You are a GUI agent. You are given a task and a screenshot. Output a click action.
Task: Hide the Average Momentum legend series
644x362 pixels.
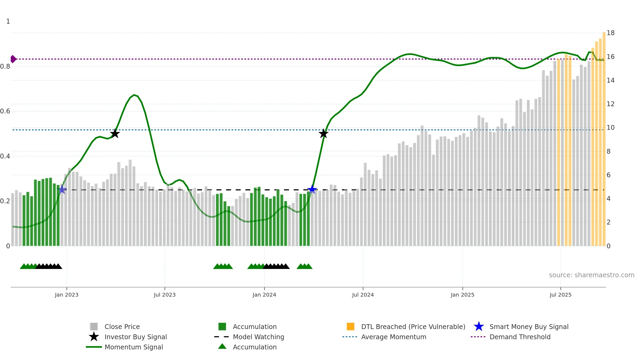[x=394, y=337]
